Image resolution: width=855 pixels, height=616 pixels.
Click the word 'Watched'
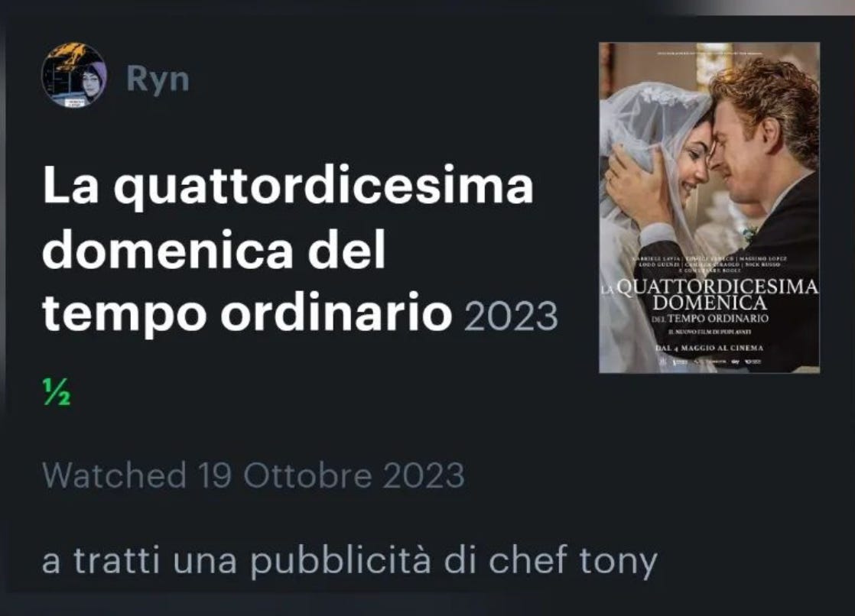(x=115, y=476)
